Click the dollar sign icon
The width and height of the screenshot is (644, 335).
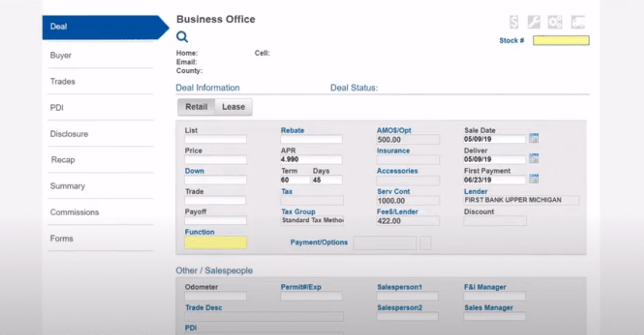pos(513,22)
